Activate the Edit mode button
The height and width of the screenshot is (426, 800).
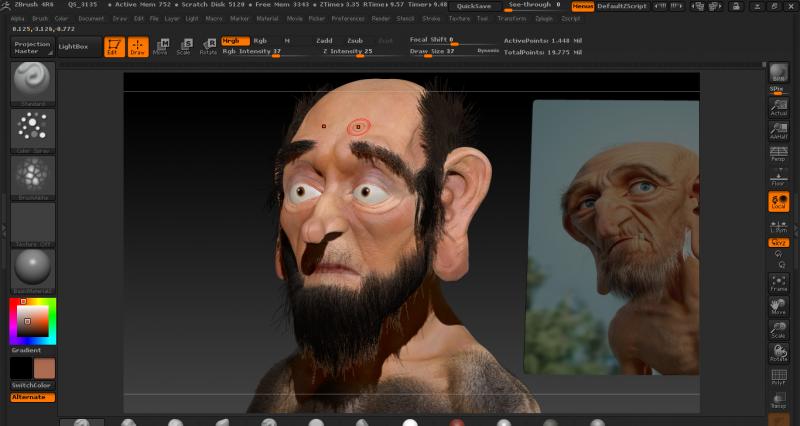114,46
